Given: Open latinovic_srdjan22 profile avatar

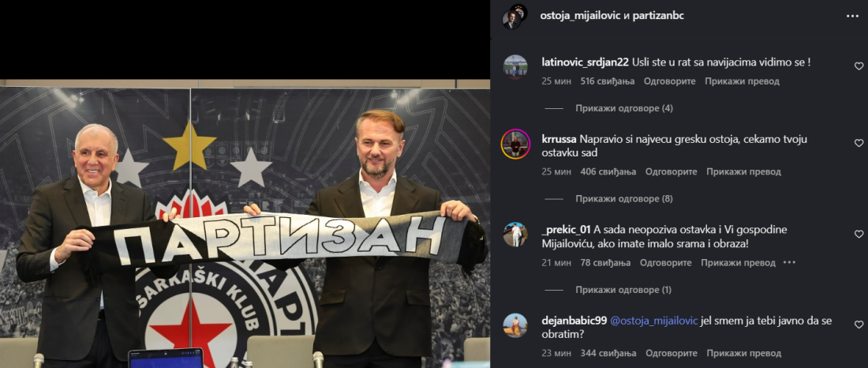Looking at the screenshot, I should 515,66.
